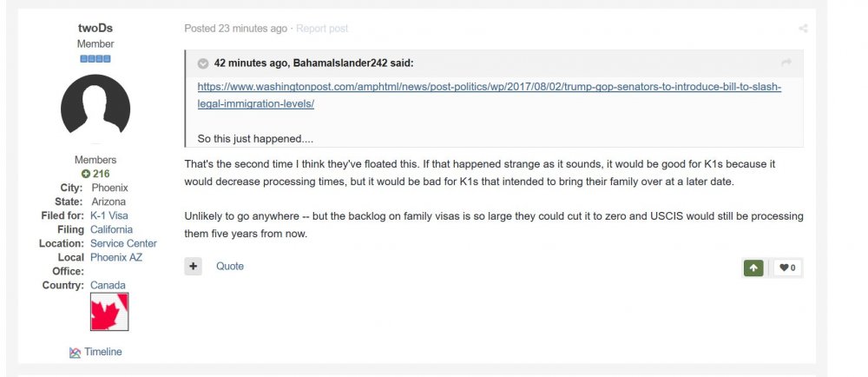
Task: Collapse the quoted post with the chevron icon
Action: tap(203, 63)
